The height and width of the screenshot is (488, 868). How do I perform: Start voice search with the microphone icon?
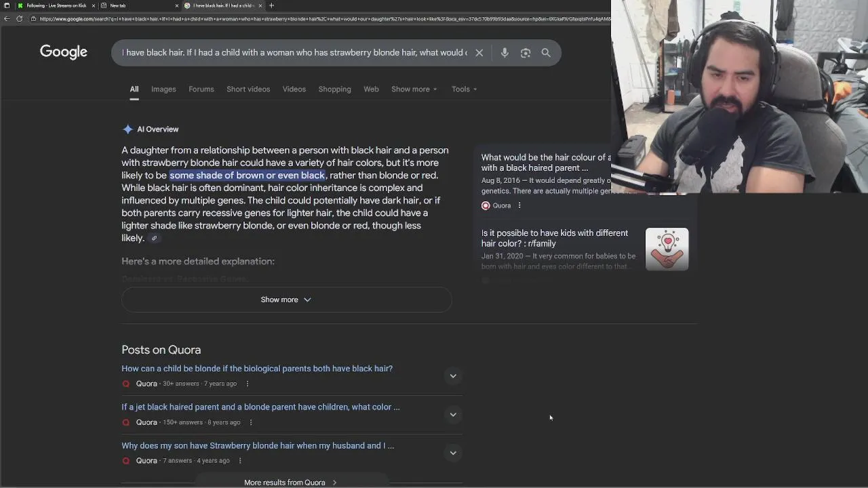coord(505,53)
